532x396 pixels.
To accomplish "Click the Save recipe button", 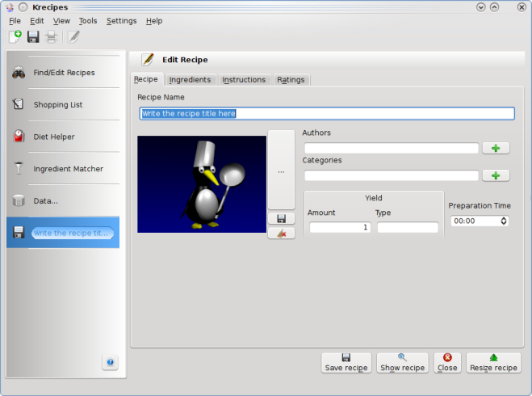I will (x=346, y=363).
